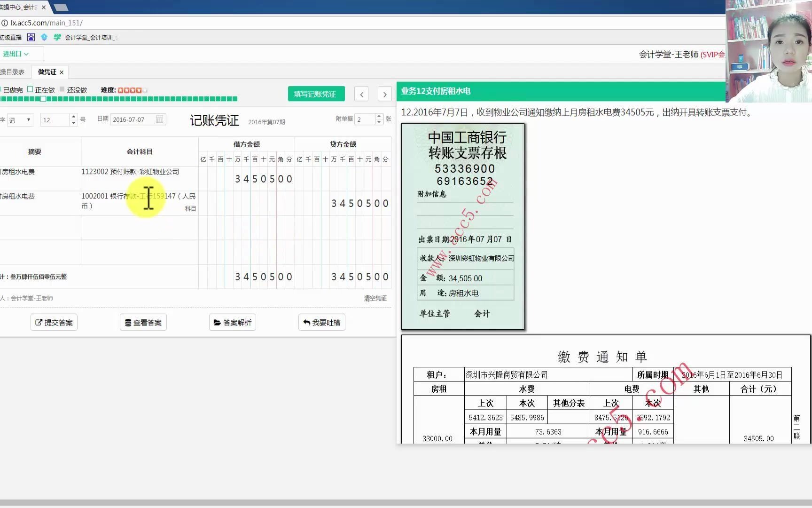The image size is (812, 508).
Task: Click 提交答案 submit answer button
Action: tap(54, 322)
